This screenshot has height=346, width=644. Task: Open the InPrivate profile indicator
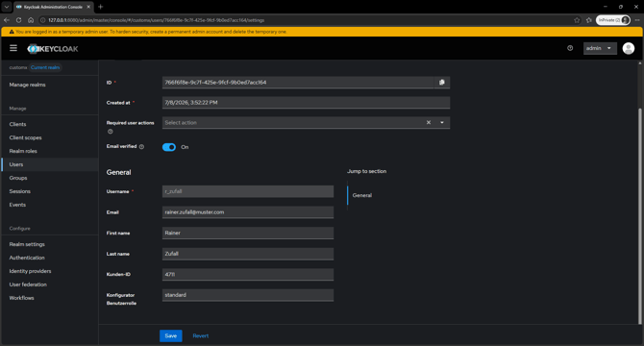(x=613, y=20)
